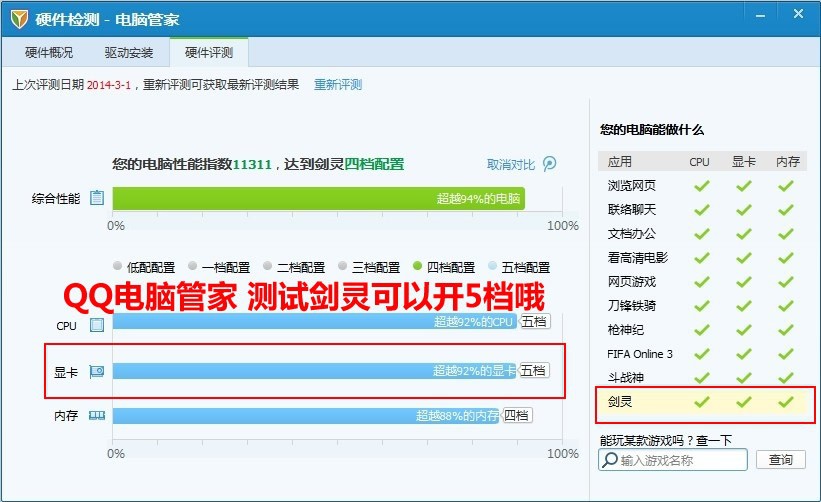
Task: Click the 取消对比 link
Action: (511, 164)
